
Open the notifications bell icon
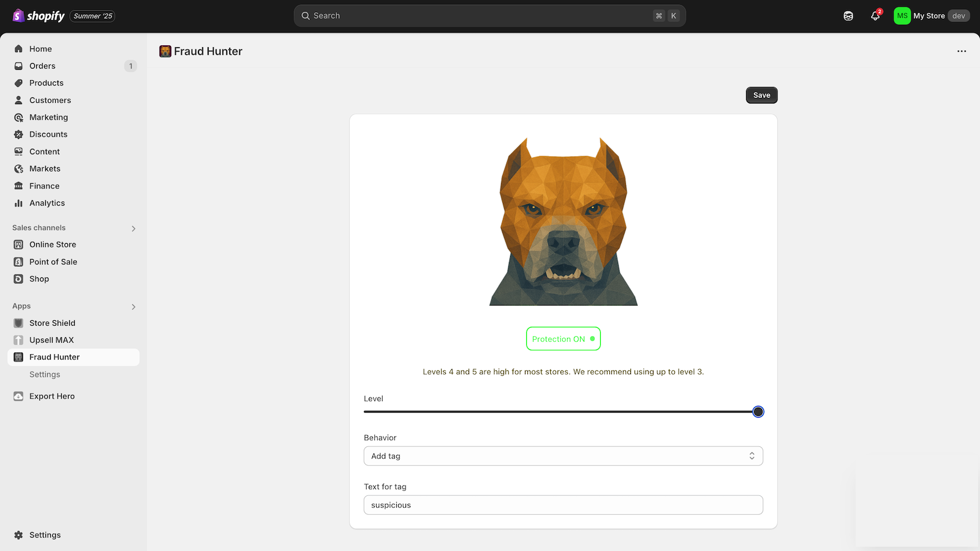pyautogui.click(x=875, y=16)
